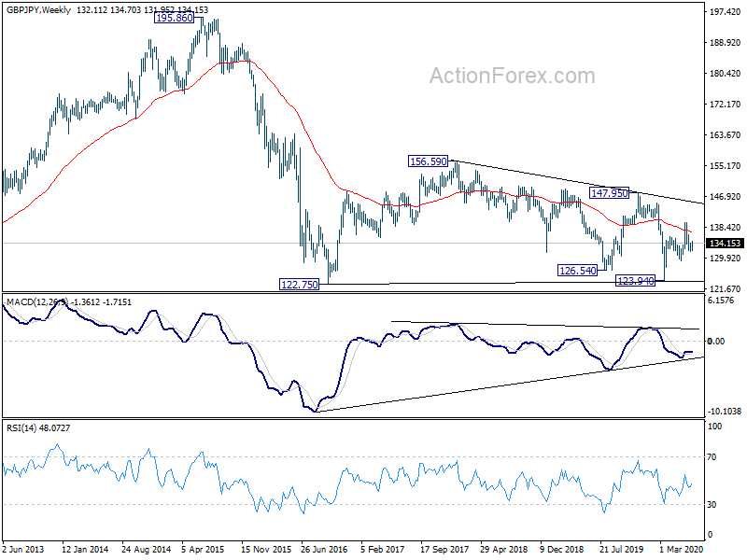
Task: Click the GBPJPY,Weekly chart title
Action: point(38,9)
